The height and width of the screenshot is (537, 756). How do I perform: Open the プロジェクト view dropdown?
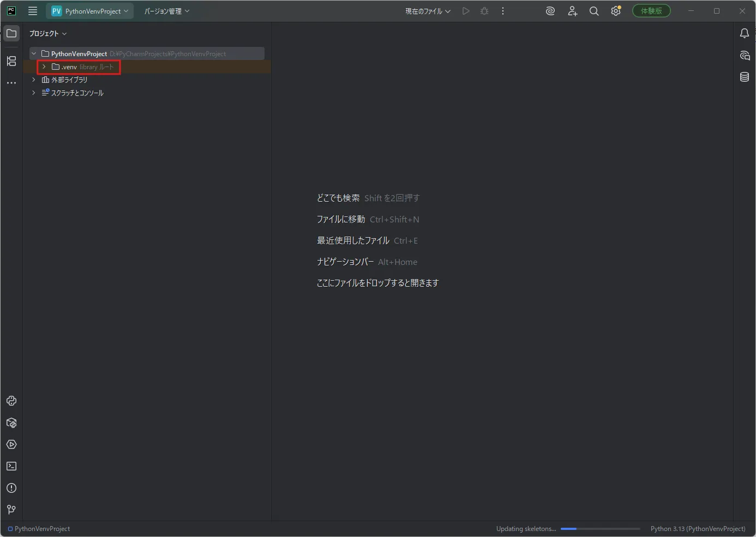[48, 33]
